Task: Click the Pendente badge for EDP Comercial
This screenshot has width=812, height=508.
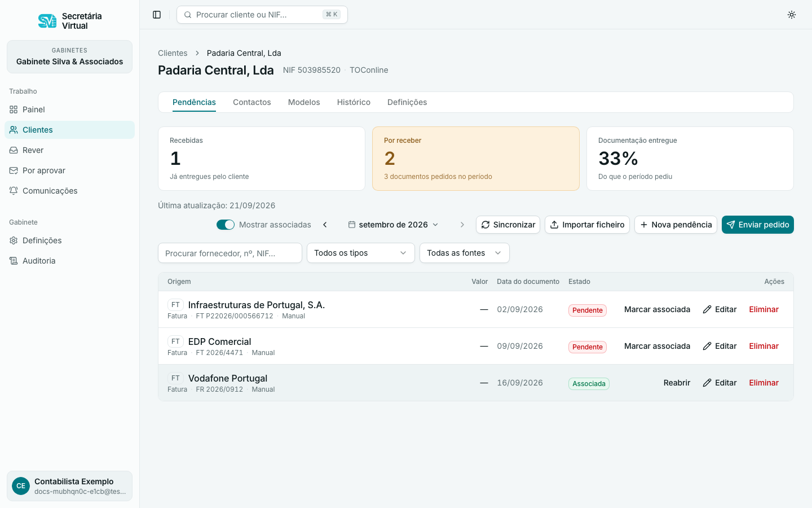Action: pos(588,347)
